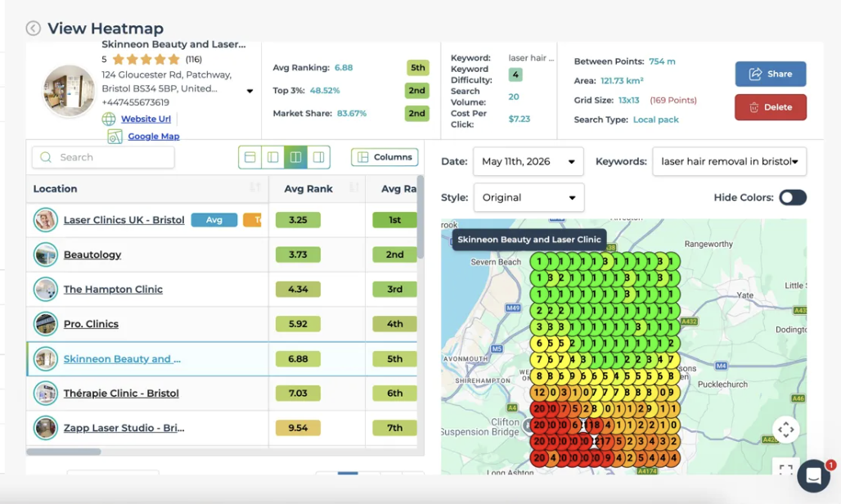This screenshot has height=504, width=841.
Task: Click the map icon beside Google Map
Action: click(115, 137)
